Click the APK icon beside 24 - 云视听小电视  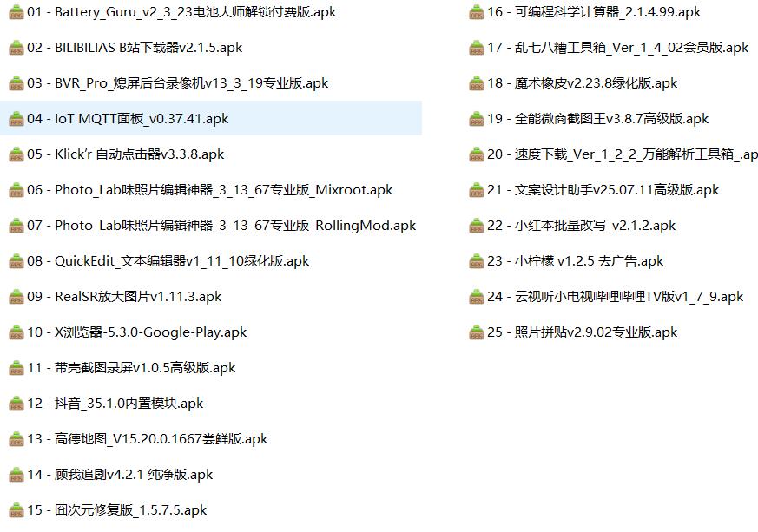[477, 296]
